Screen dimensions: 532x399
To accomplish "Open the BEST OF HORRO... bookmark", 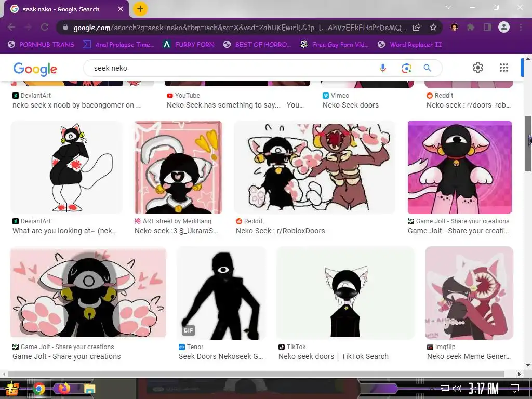I will (x=257, y=45).
